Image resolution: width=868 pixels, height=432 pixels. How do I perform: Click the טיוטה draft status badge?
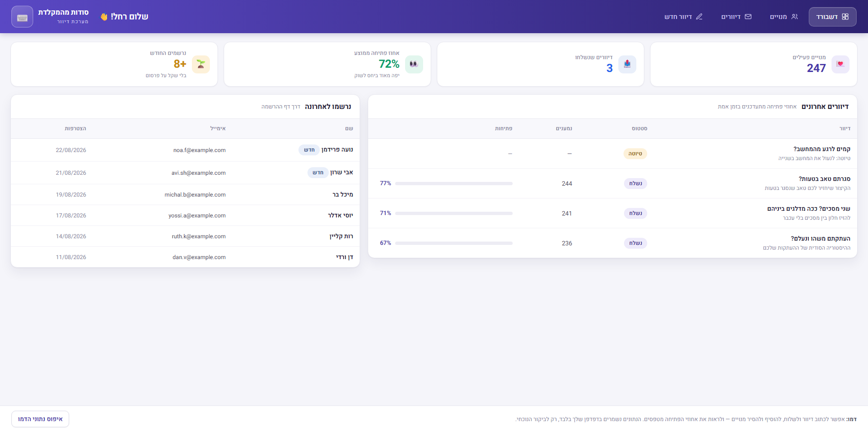click(635, 153)
